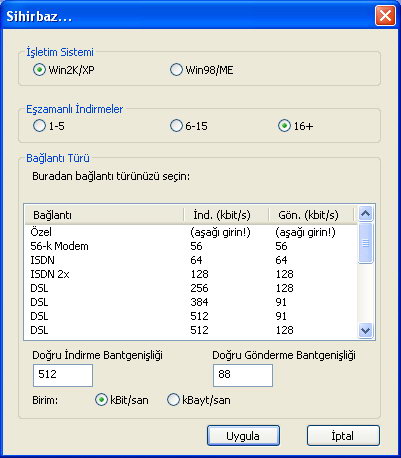
Task: Click the Uygula button
Action: coord(243,435)
